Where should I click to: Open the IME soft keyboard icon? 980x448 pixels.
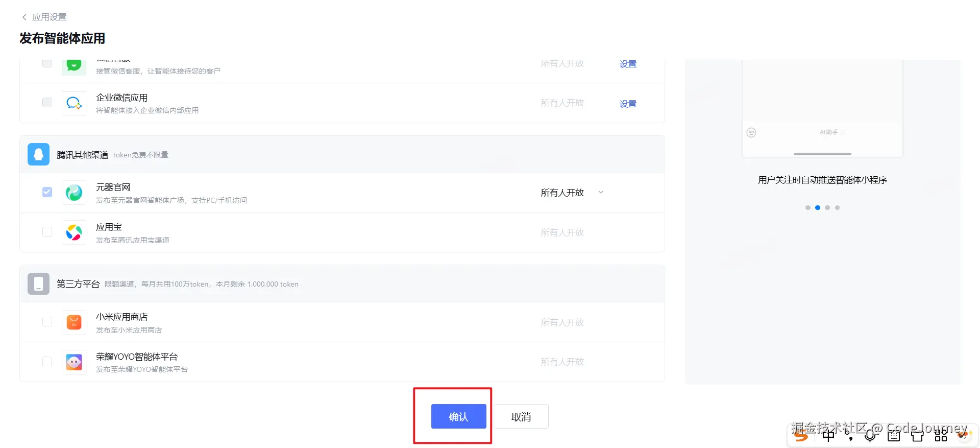pyautogui.click(x=894, y=435)
